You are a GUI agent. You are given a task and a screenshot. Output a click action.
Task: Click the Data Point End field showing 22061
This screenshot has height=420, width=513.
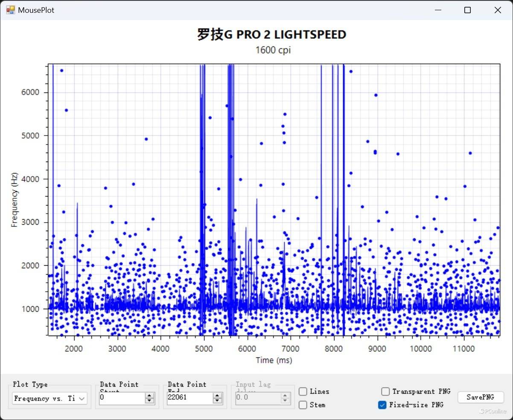coord(189,398)
